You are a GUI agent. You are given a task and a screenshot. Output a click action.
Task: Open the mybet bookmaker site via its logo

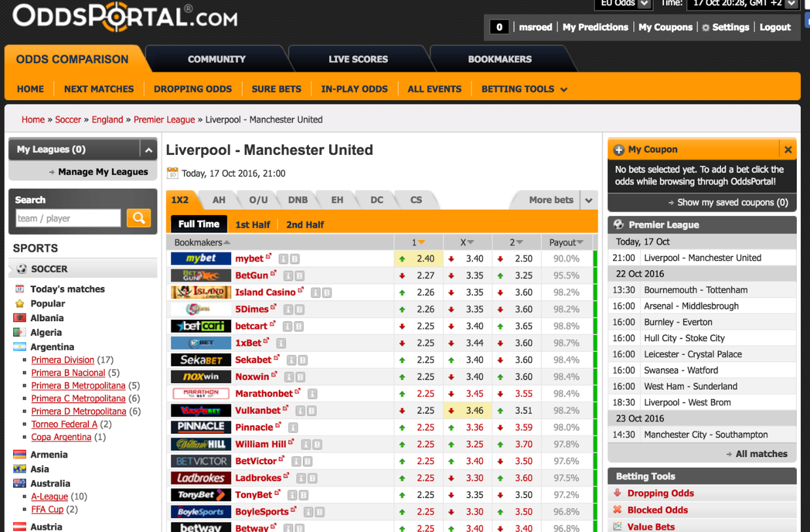coord(200,258)
